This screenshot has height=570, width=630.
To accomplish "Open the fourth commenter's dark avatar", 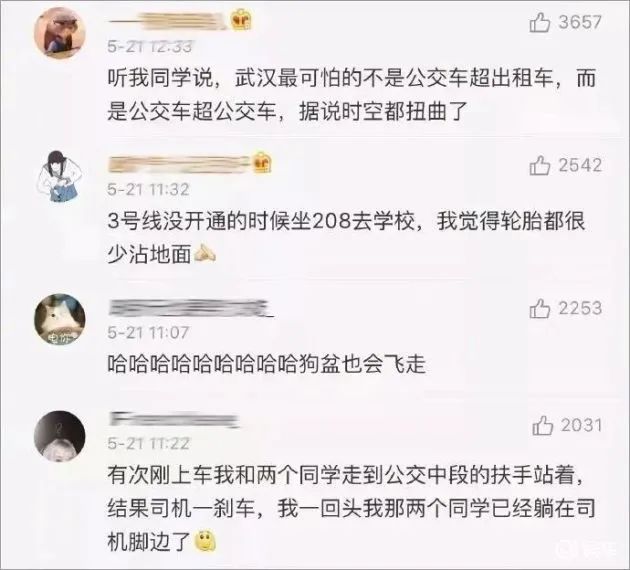I will point(59,436).
